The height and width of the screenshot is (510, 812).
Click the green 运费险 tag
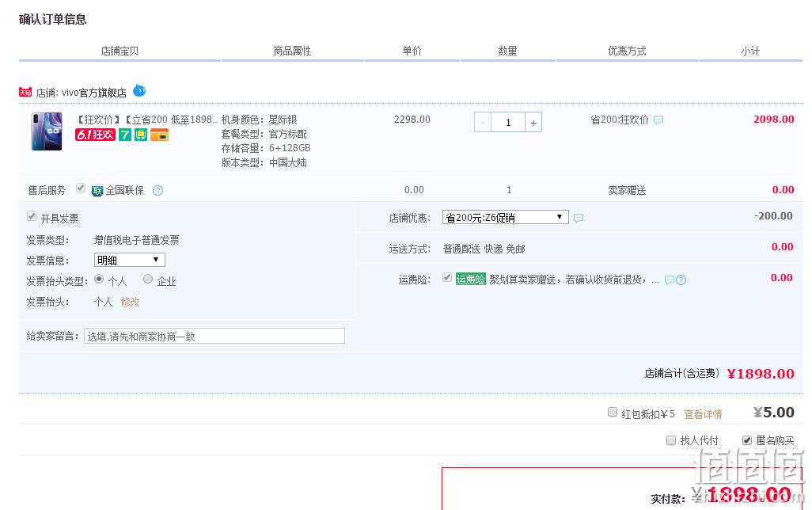click(x=470, y=280)
